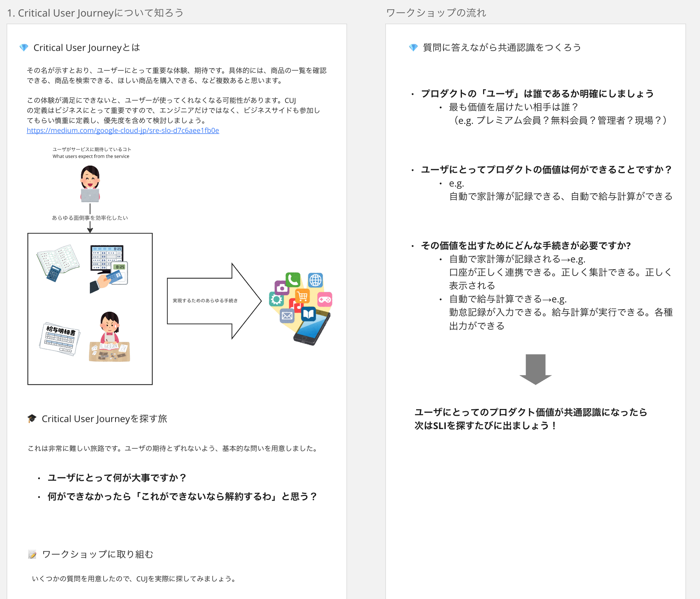Click sub-bullet 自動で給与計算できる→e.g.
The width and height of the screenshot is (700, 599).
click(x=508, y=299)
